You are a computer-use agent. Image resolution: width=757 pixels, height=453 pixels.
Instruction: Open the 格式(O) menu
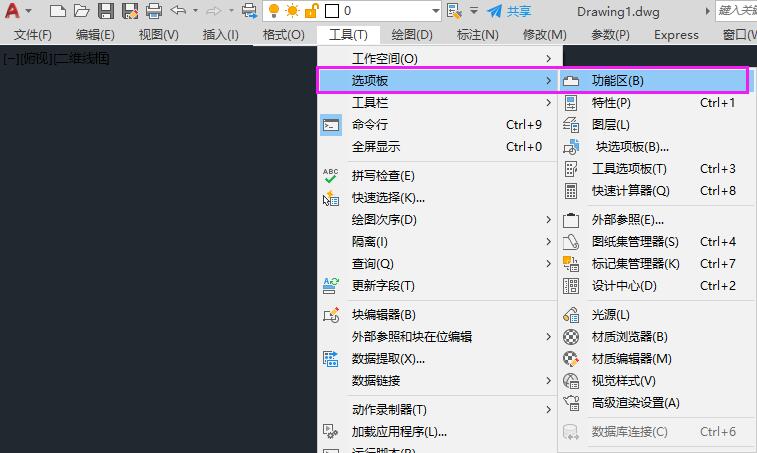pyautogui.click(x=283, y=35)
